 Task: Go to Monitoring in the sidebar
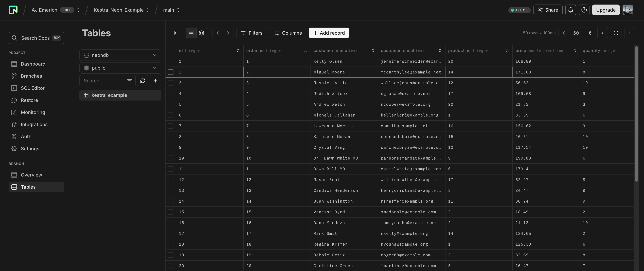[33, 112]
